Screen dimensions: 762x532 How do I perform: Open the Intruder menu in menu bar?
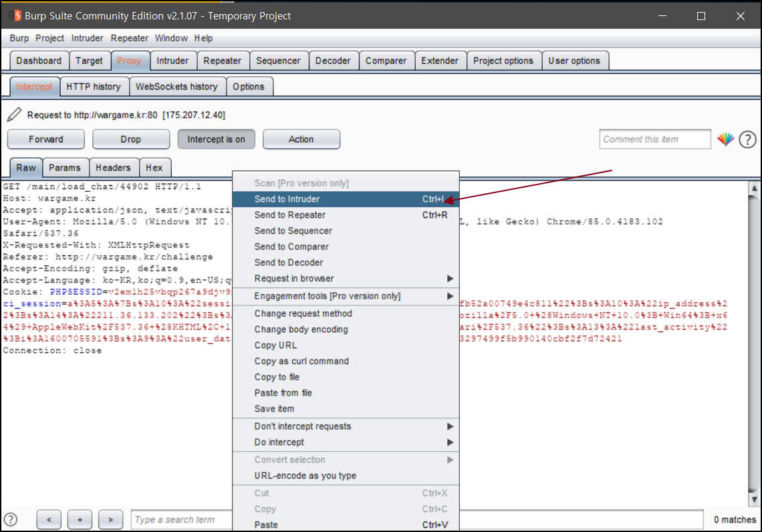87,38
